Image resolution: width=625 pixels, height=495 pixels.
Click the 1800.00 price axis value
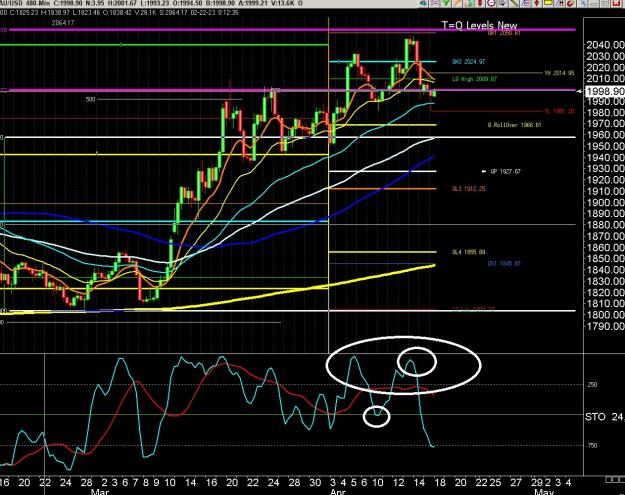coord(605,315)
